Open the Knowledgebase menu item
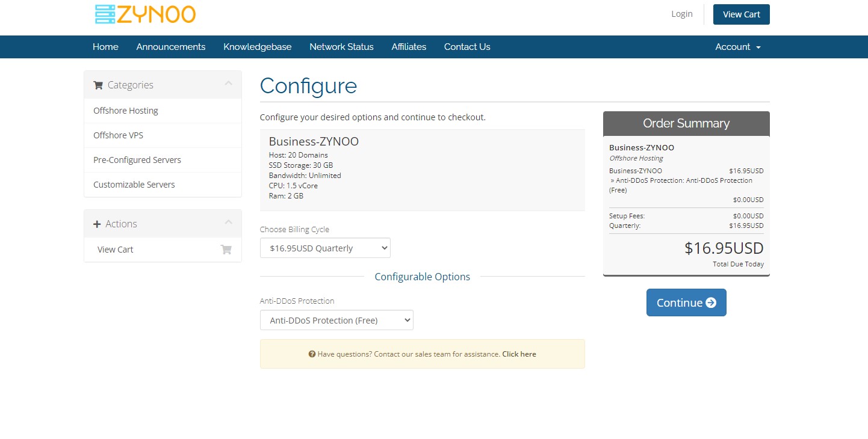The height and width of the screenshot is (439, 868). pyautogui.click(x=257, y=47)
